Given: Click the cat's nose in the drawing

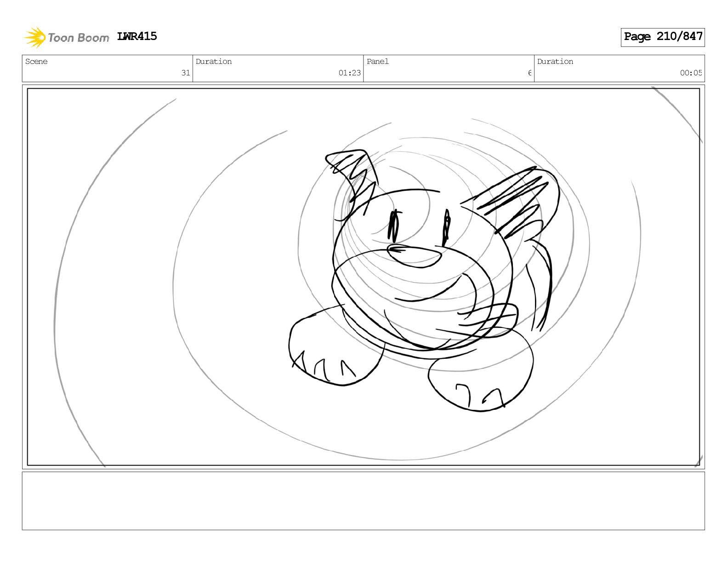Looking at the screenshot, I should click(x=414, y=256).
